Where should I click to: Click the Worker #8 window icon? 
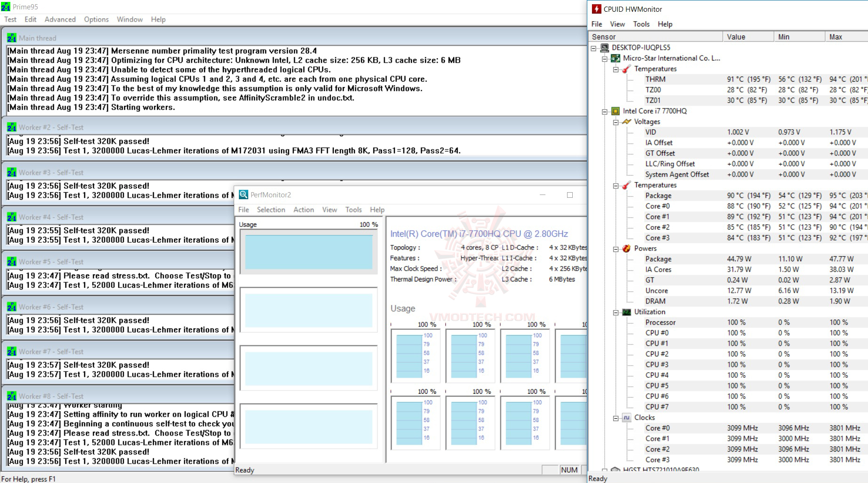point(12,396)
